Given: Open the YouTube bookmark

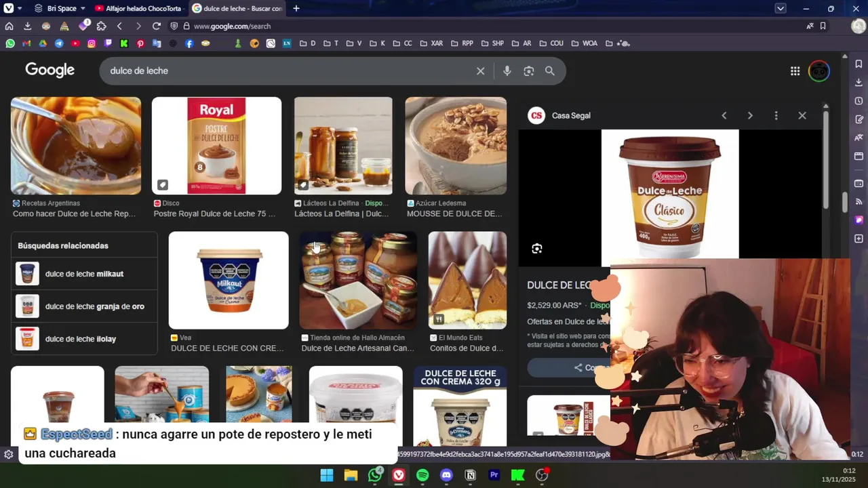Looking at the screenshot, I should pyautogui.click(x=75, y=43).
